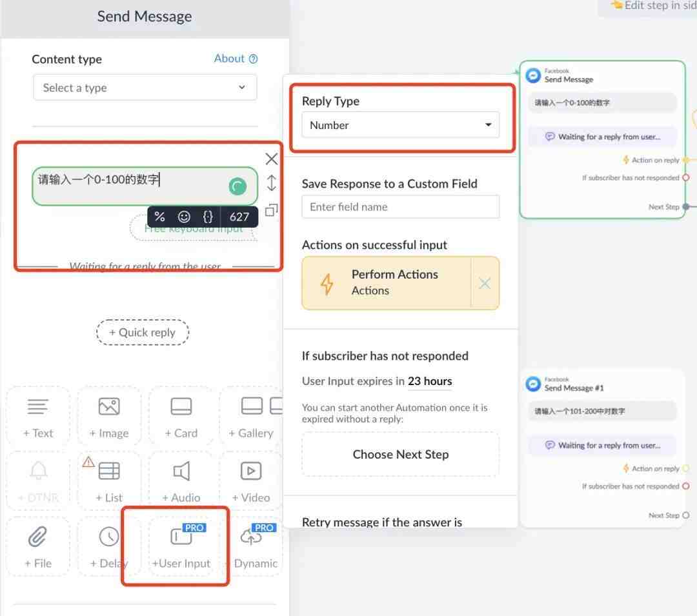Add an Audio block
Viewport: 697px width, 616px height.
(181, 481)
